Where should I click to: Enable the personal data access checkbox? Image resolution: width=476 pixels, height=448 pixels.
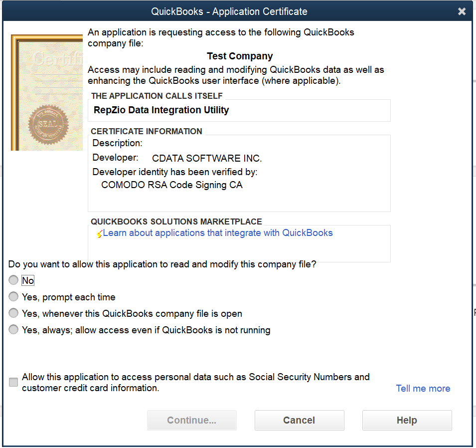click(13, 382)
